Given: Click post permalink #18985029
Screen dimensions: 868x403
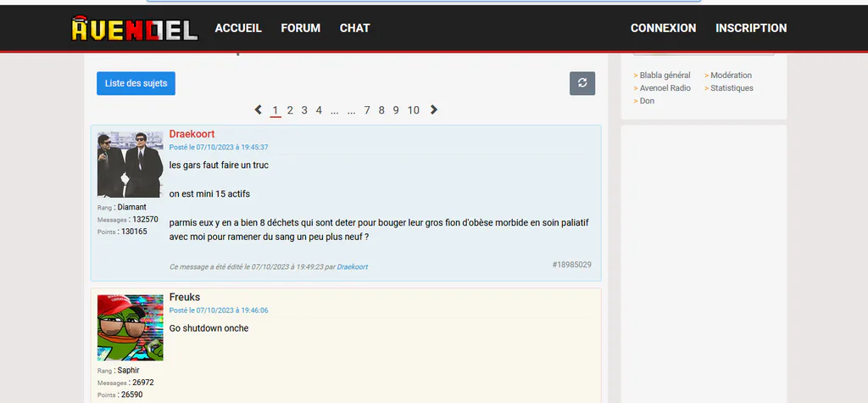Looking at the screenshot, I should click(x=572, y=265).
